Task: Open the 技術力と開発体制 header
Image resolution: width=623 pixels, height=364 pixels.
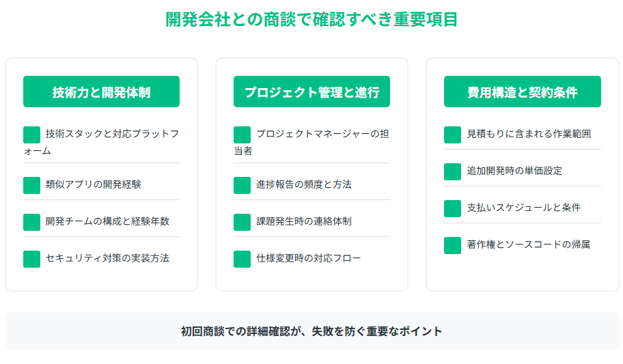Action: (101, 92)
